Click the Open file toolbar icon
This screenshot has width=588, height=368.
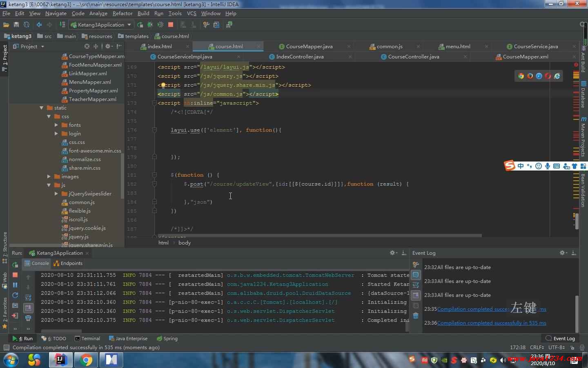click(x=6, y=25)
